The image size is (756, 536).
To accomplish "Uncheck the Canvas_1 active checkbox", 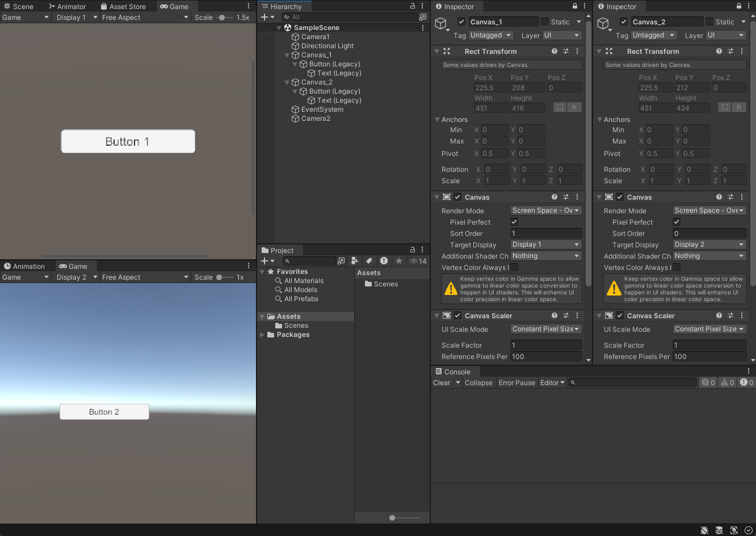I will click(461, 22).
